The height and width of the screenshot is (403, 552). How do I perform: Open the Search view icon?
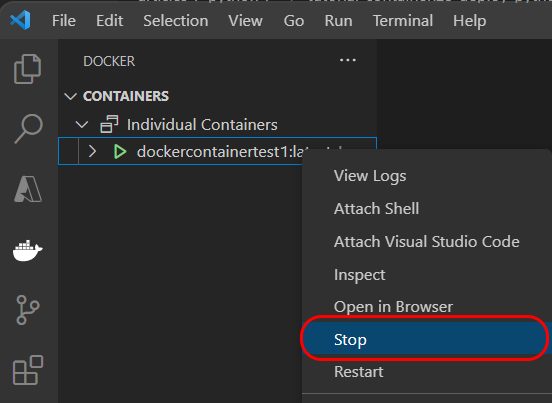click(x=28, y=128)
